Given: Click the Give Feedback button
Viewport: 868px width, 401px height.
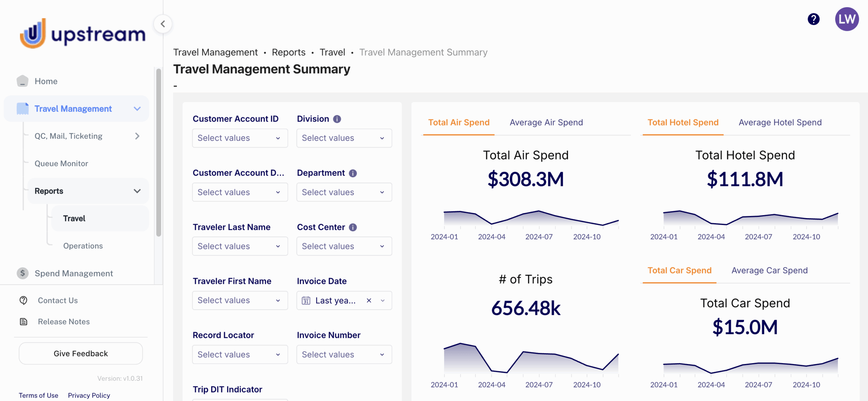Looking at the screenshot, I should [81, 354].
